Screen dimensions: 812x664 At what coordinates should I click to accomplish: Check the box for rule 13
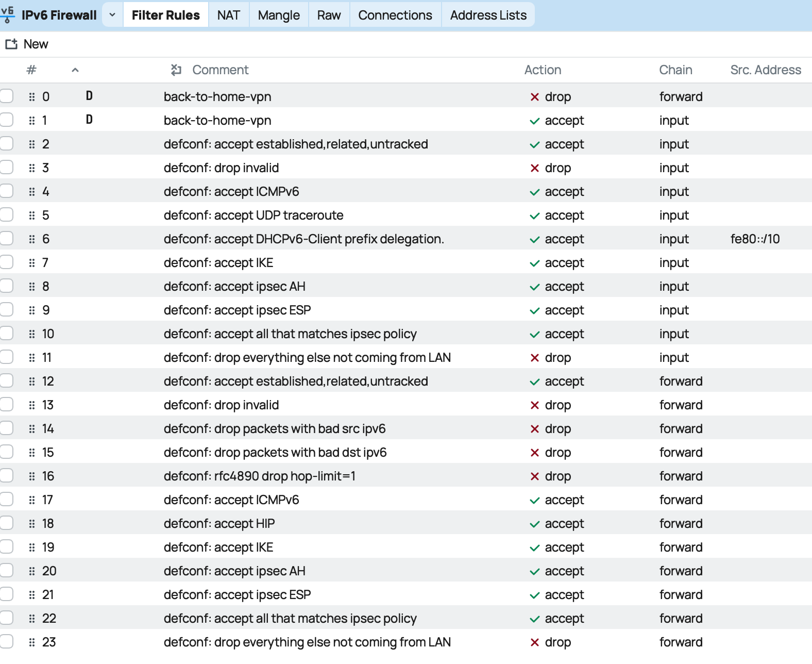tap(6, 404)
